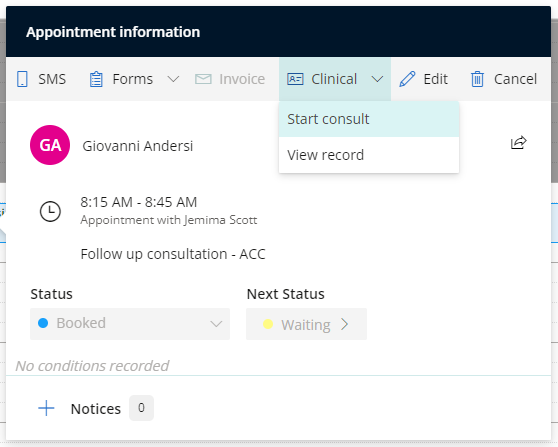Open patient Giovanni Andersi name link
558x447 pixels.
138,146
